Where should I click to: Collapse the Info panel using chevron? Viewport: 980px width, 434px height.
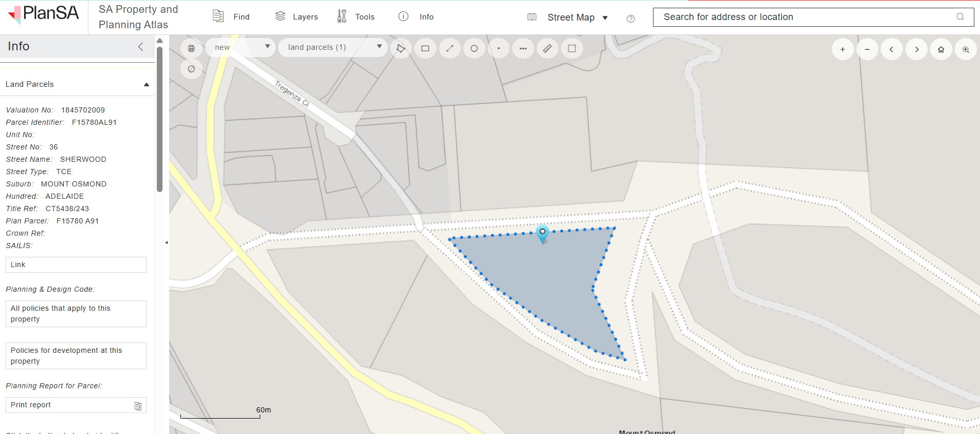coord(140,47)
